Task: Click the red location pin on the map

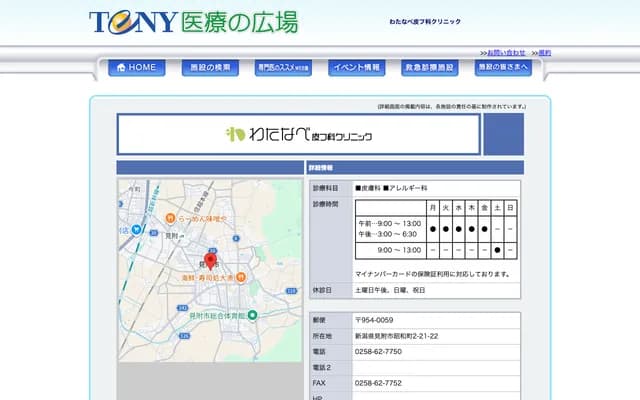Action: point(211,261)
